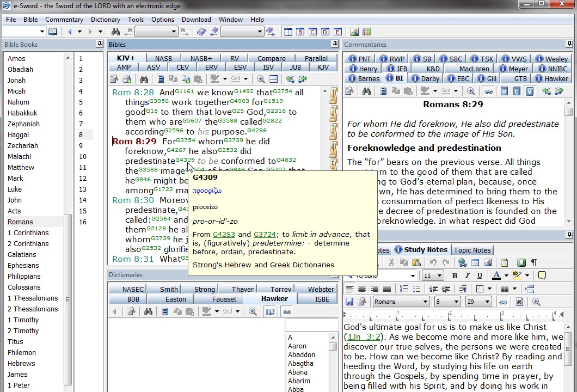Click the picture icon in the main toolbar
The height and width of the screenshot is (392, 577).
[x=354, y=32]
